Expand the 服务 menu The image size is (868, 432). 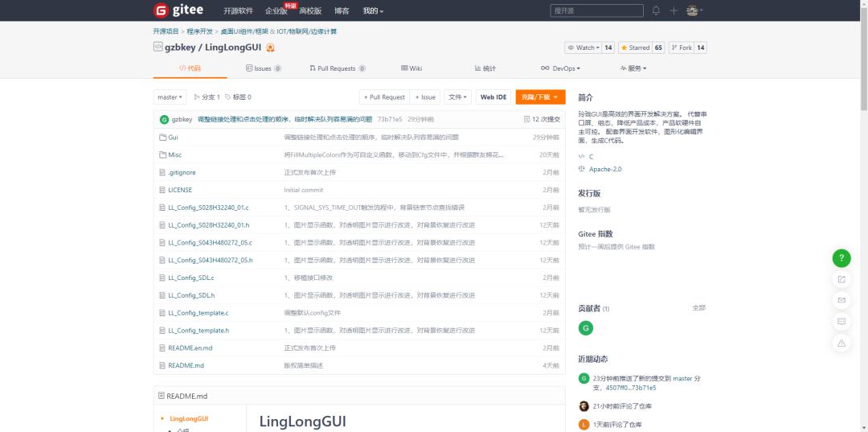(633, 68)
